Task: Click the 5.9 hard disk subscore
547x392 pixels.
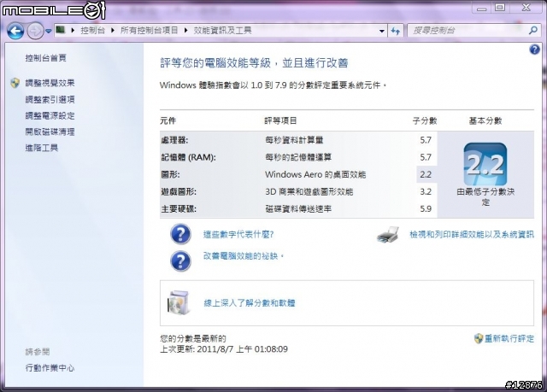Action: (x=426, y=209)
